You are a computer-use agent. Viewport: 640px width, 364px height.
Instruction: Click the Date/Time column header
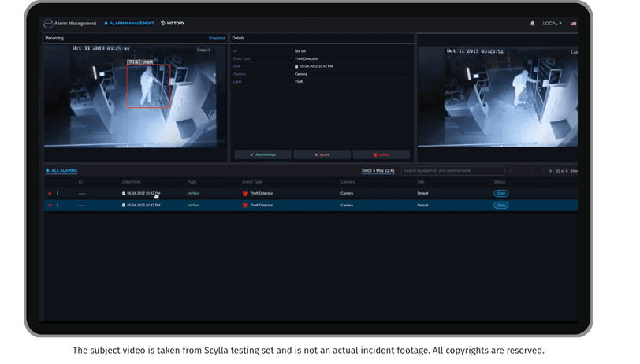pyautogui.click(x=131, y=182)
